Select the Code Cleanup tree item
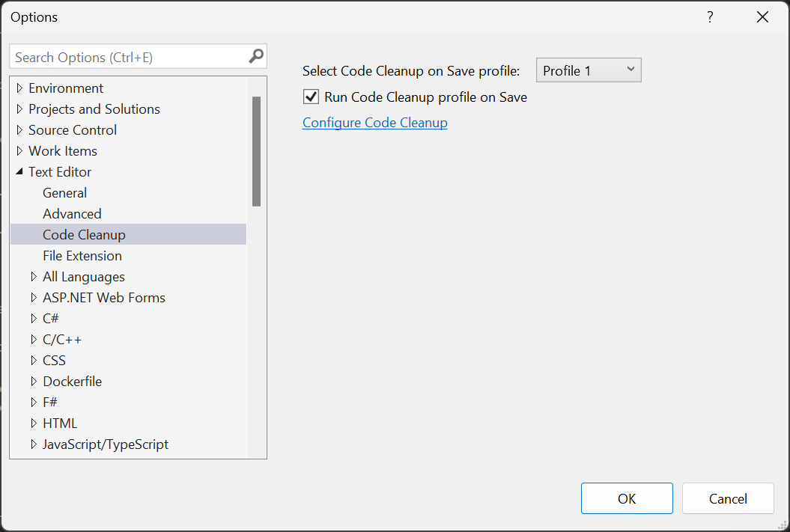 click(x=84, y=235)
